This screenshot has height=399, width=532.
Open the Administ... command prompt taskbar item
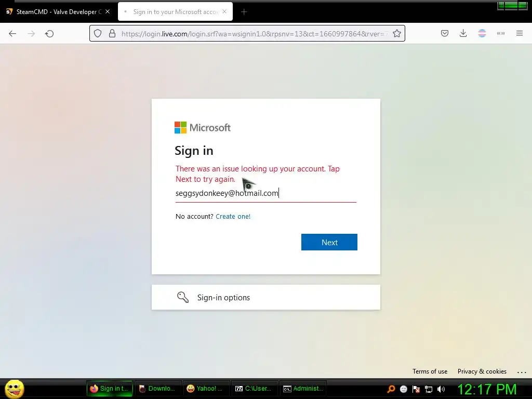pyautogui.click(x=303, y=389)
